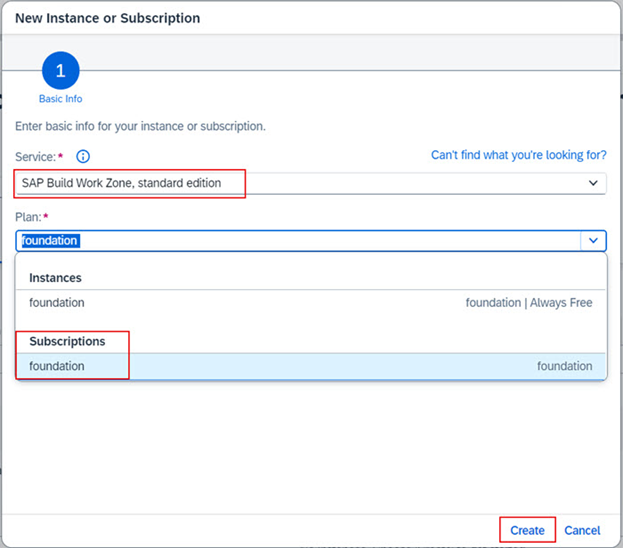Screen dimensions: 623x548
Task: Click the New Instance or Subscription title
Action: coord(108,18)
